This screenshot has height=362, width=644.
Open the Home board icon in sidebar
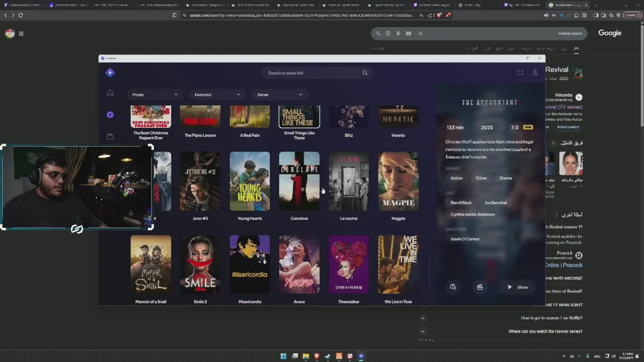[x=110, y=93]
